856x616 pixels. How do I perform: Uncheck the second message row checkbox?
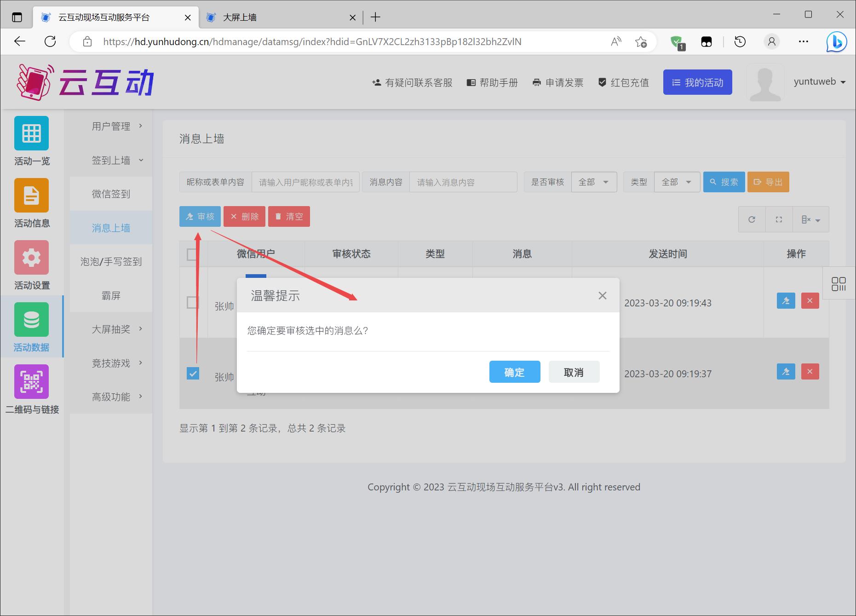click(x=193, y=374)
